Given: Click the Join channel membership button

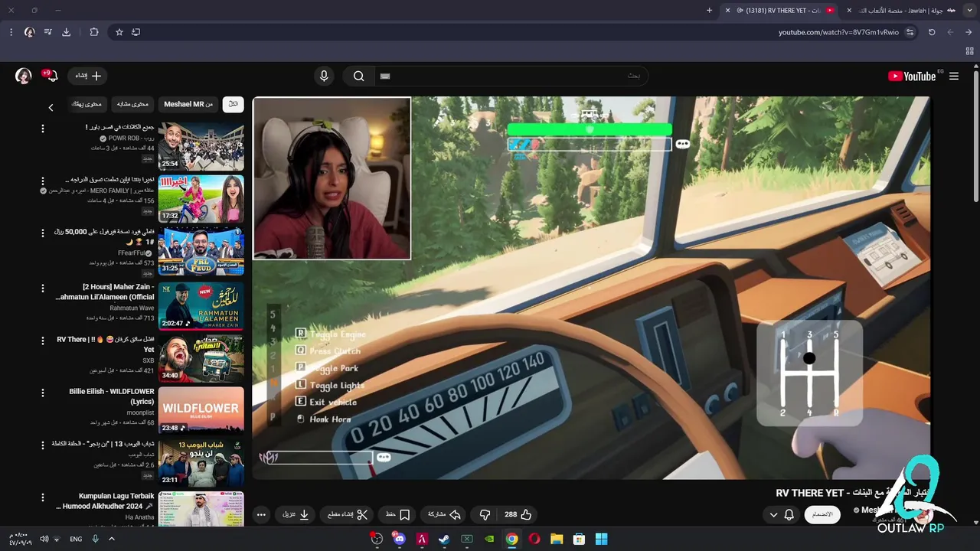Looking at the screenshot, I should [x=822, y=514].
